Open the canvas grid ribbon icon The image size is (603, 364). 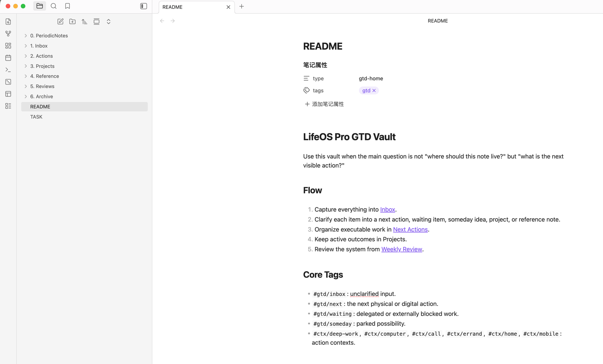(8, 46)
